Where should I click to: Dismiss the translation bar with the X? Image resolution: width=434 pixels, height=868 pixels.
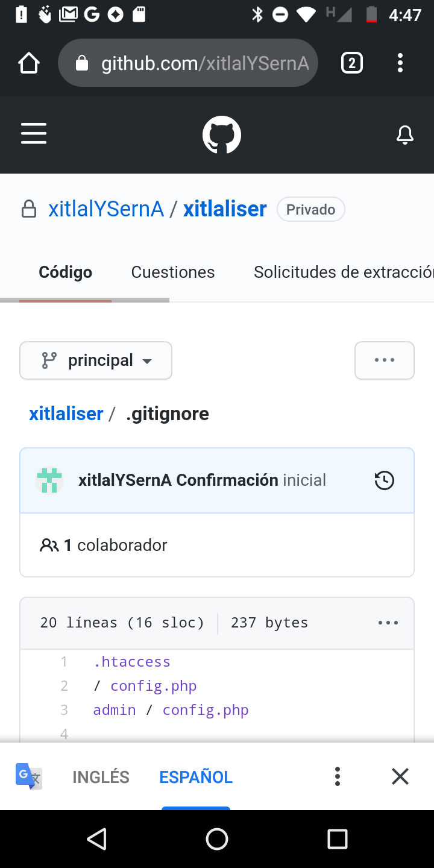click(x=400, y=776)
